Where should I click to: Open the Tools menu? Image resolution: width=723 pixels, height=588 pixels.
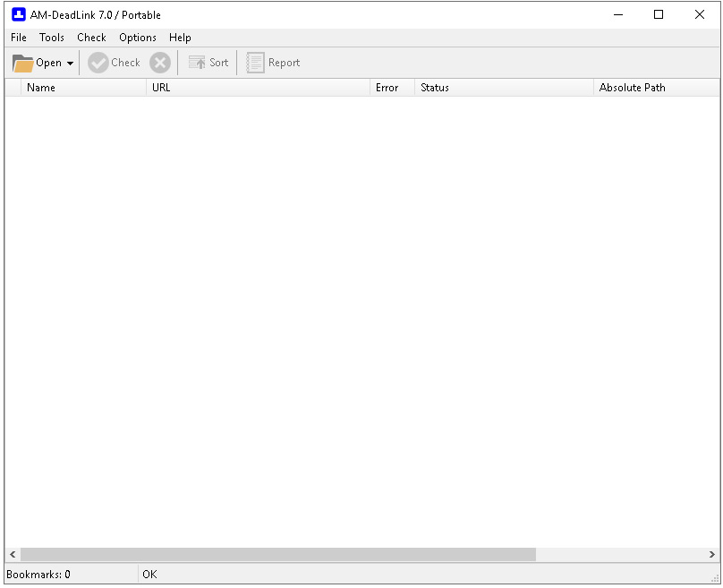coord(52,38)
